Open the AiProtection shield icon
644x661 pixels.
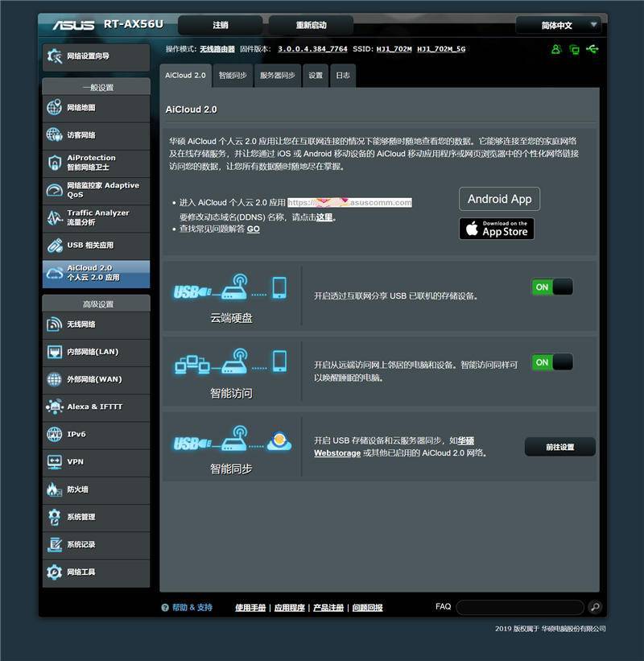click(55, 163)
